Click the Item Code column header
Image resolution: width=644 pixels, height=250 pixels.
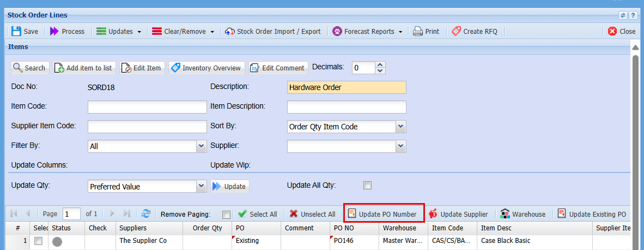tap(453, 228)
